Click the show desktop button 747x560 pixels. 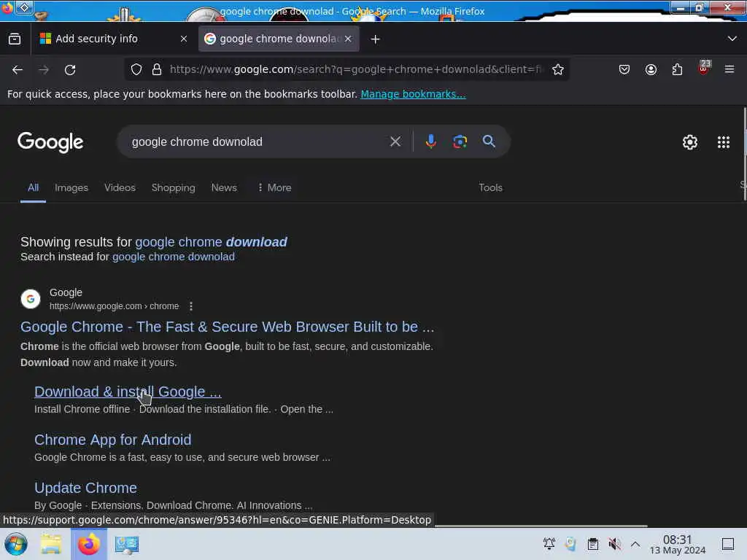coord(728,544)
